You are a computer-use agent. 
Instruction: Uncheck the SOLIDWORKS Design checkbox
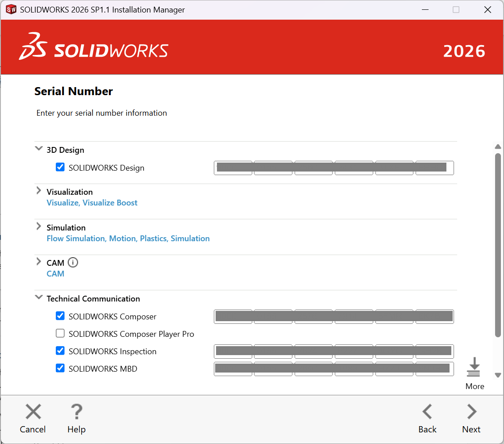[60, 167]
